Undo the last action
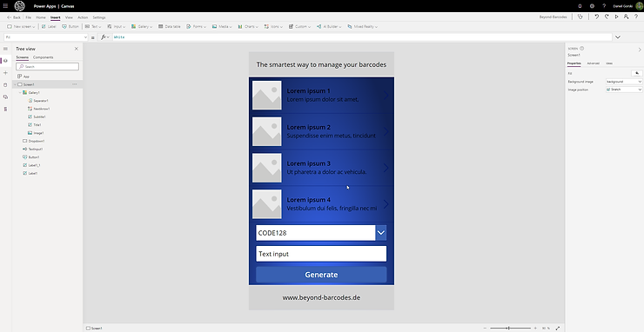 point(596,17)
